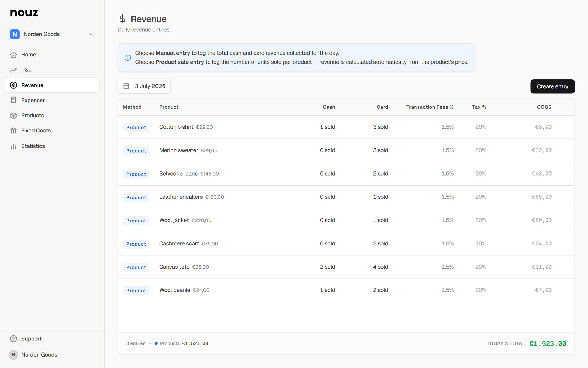588x368 pixels.
Task: Click Product badge in Cotton t-shirt row
Action: (136, 127)
